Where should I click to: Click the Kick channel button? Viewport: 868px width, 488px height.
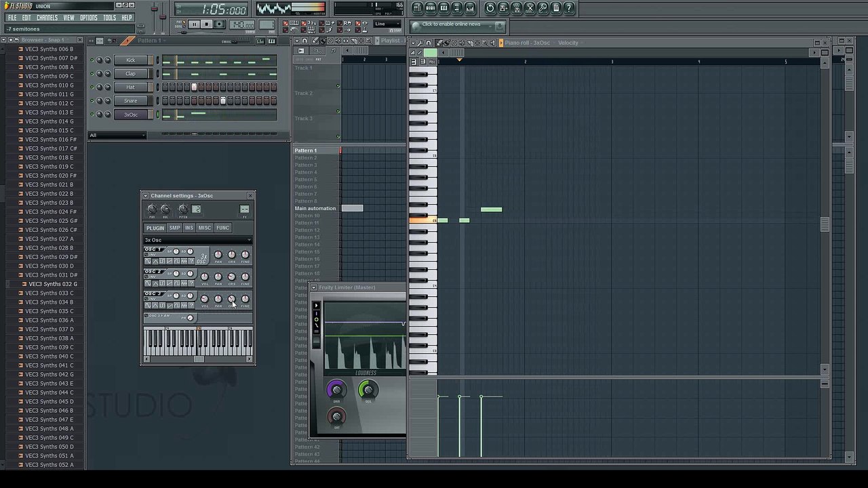point(131,60)
